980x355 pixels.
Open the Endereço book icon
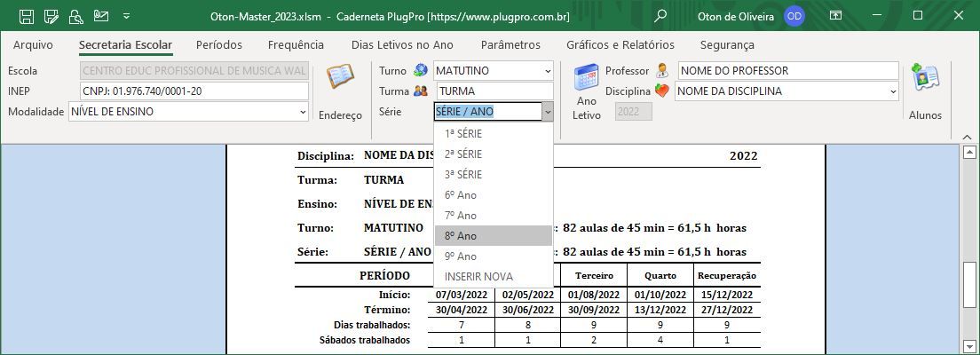[340, 79]
